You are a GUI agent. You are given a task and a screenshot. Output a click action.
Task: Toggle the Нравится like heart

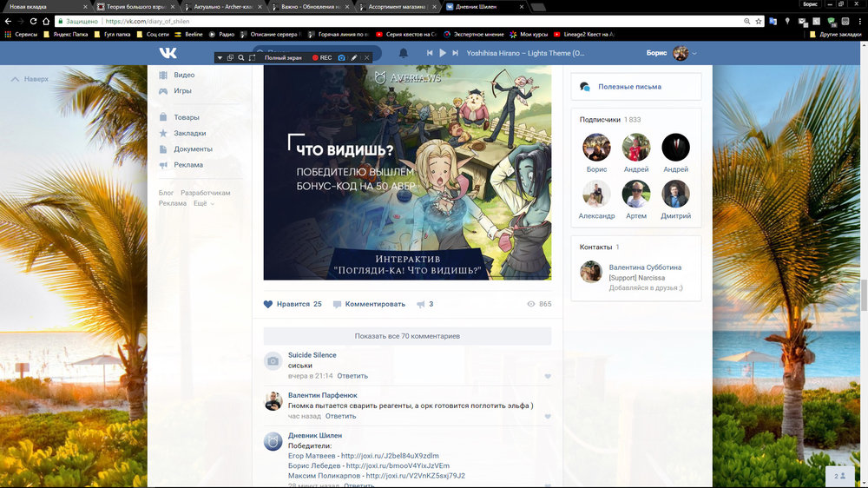tap(268, 304)
